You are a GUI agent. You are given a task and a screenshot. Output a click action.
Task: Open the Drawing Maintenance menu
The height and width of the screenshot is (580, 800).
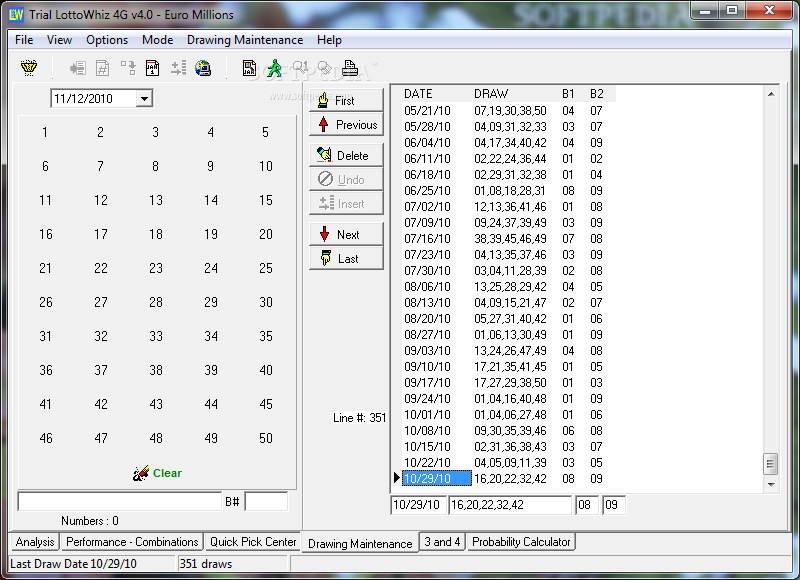tap(245, 40)
